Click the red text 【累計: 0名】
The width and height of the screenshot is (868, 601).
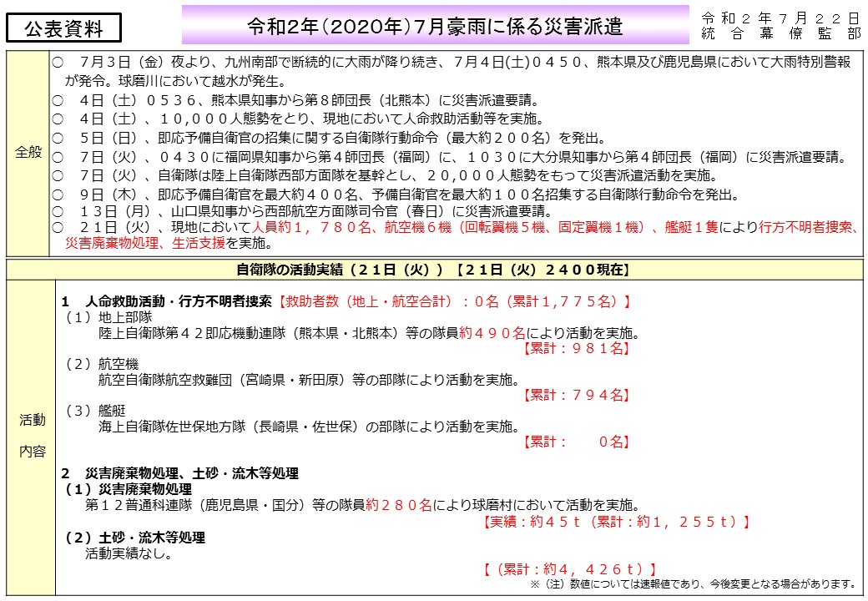576,442
